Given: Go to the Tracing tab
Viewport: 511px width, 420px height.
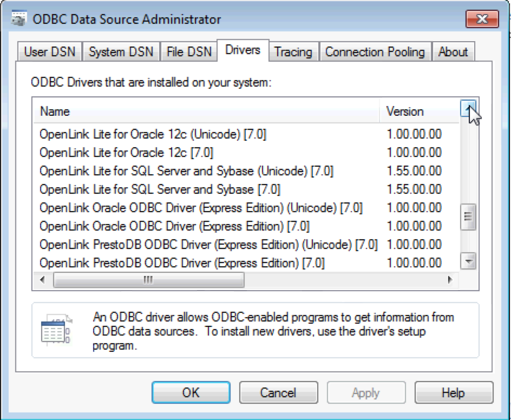Looking at the screenshot, I should coord(293,52).
